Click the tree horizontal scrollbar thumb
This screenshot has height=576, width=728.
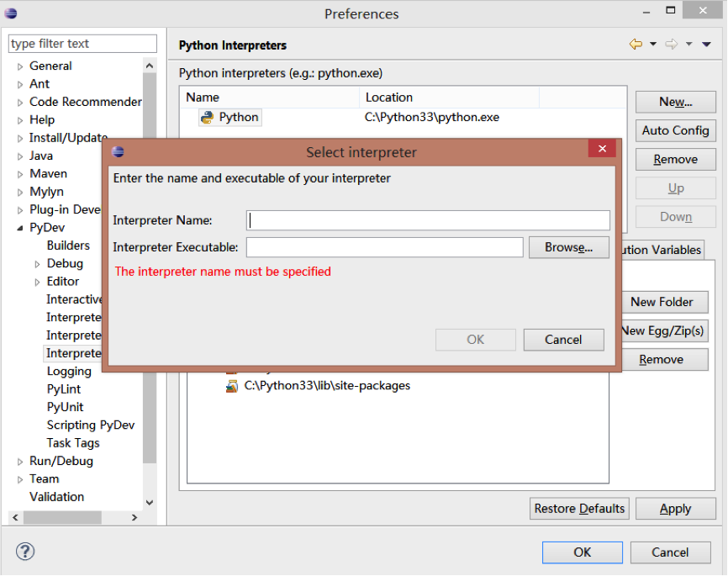click(x=62, y=517)
